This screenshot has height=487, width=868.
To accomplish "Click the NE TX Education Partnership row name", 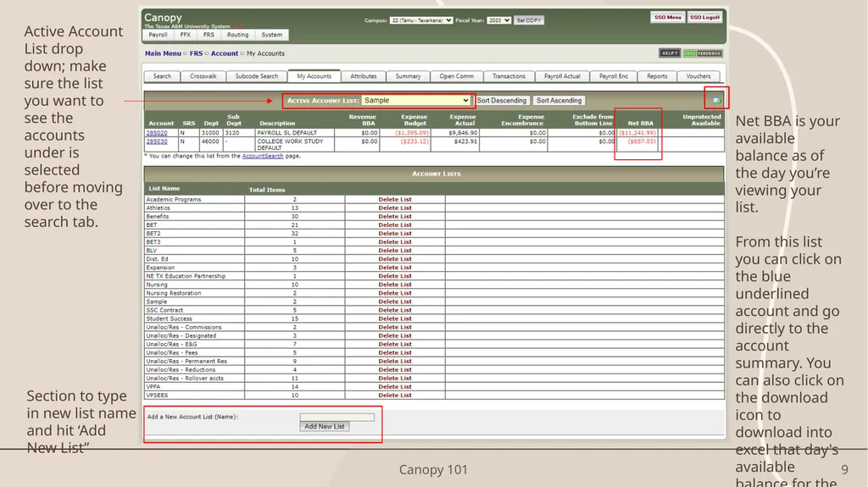I will (186, 276).
